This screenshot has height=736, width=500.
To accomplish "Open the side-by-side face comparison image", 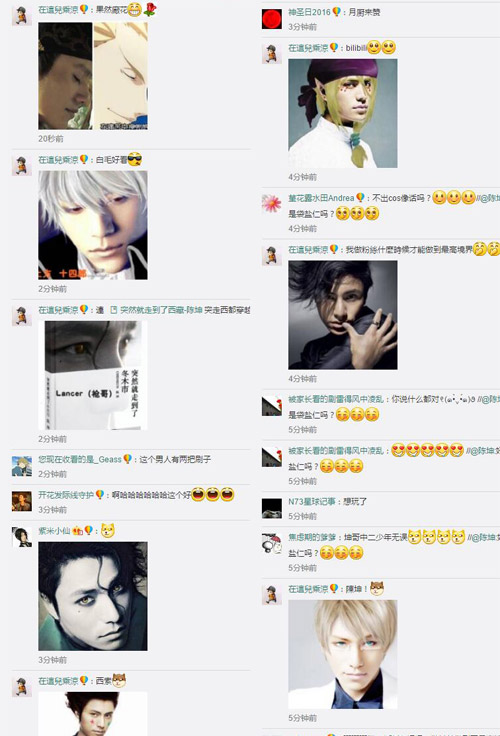I will (x=92, y=76).
